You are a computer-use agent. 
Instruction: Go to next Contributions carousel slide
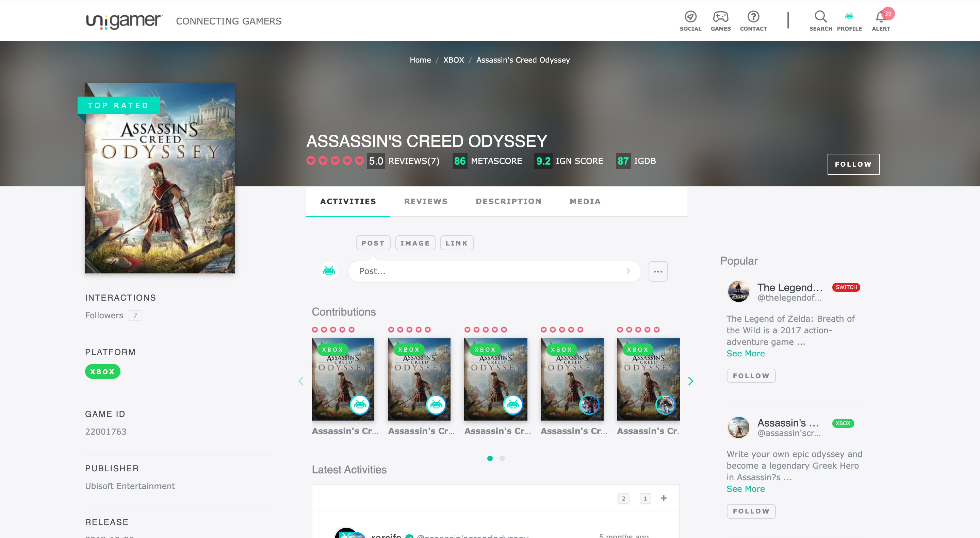click(x=690, y=381)
